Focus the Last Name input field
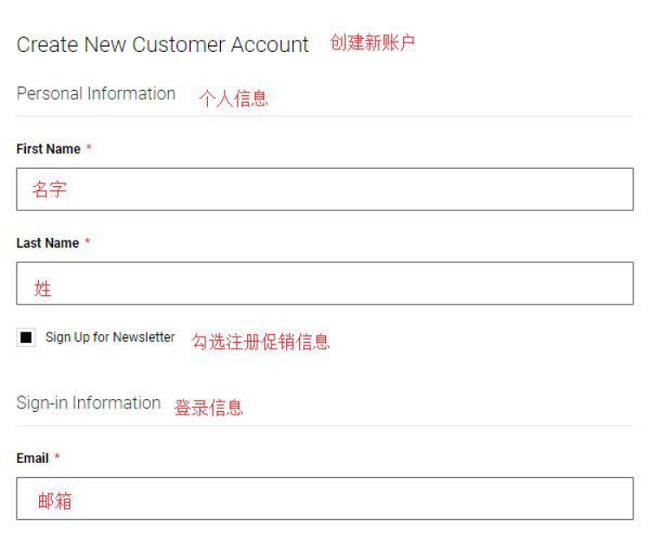The height and width of the screenshot is (534, 650). (x=325, y=283)
